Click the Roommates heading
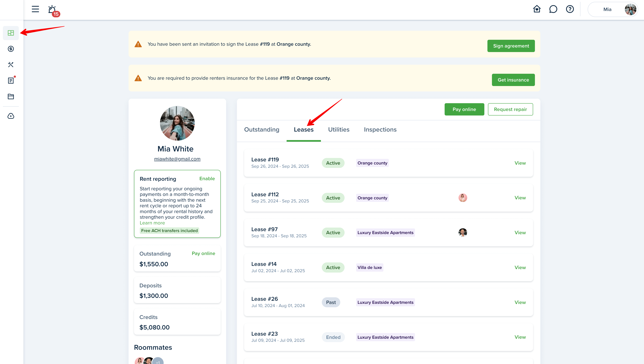644x364 pixels. pos(153,348)
